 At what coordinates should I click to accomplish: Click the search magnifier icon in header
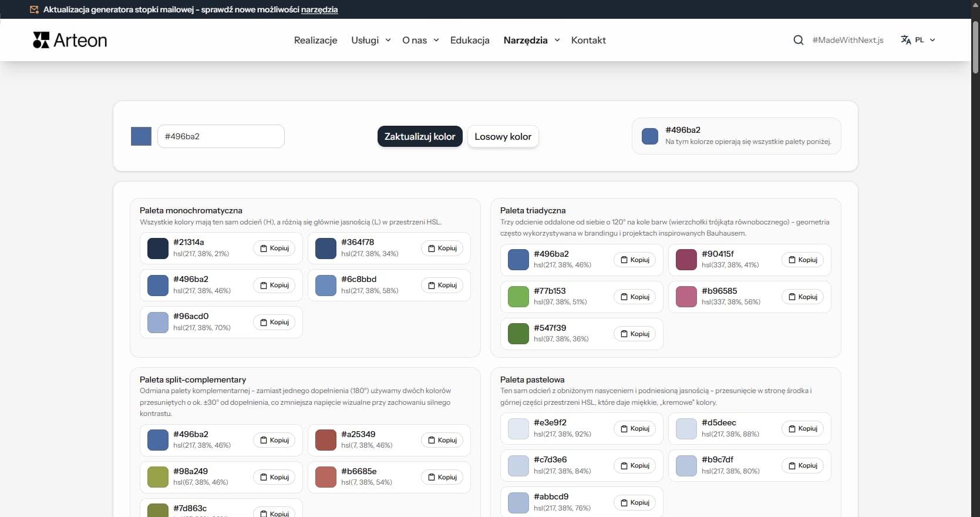(x=798, y=40)
